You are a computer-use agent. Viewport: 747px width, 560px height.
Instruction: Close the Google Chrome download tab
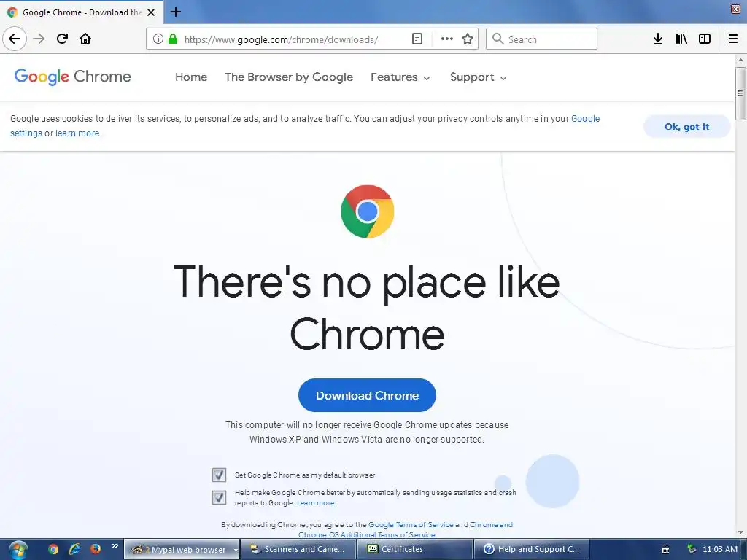[151, 12]
